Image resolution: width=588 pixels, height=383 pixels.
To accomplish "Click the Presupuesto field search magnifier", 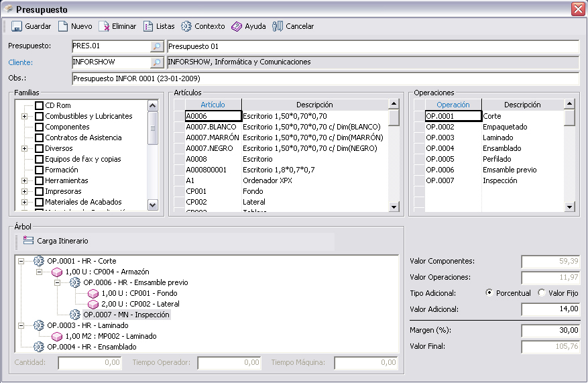I will point(156,46).
